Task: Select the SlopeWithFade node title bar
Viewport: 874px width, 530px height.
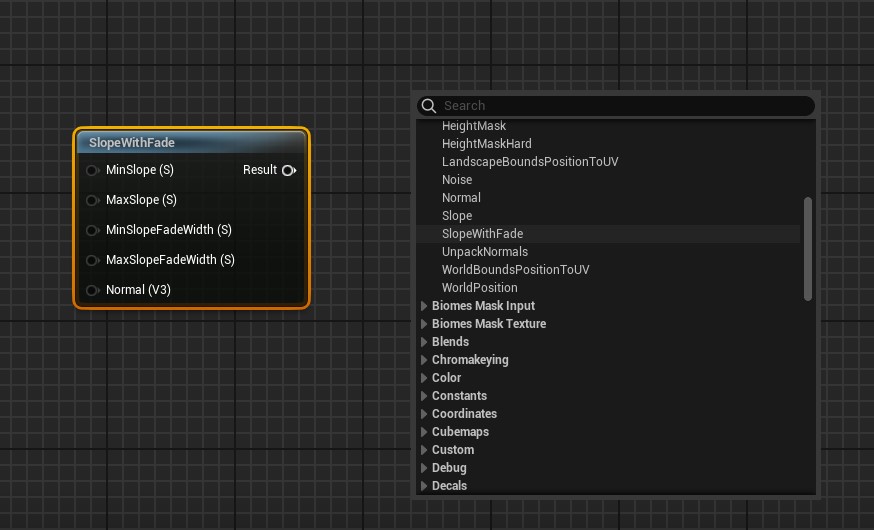Action: (x=190, y=143)
